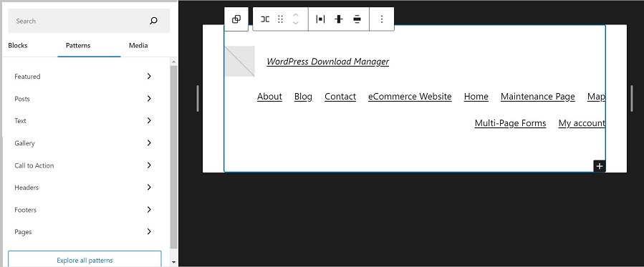Expand the Featured patterns category
Viewport: 644px width, 267px height.
(83, 77)
